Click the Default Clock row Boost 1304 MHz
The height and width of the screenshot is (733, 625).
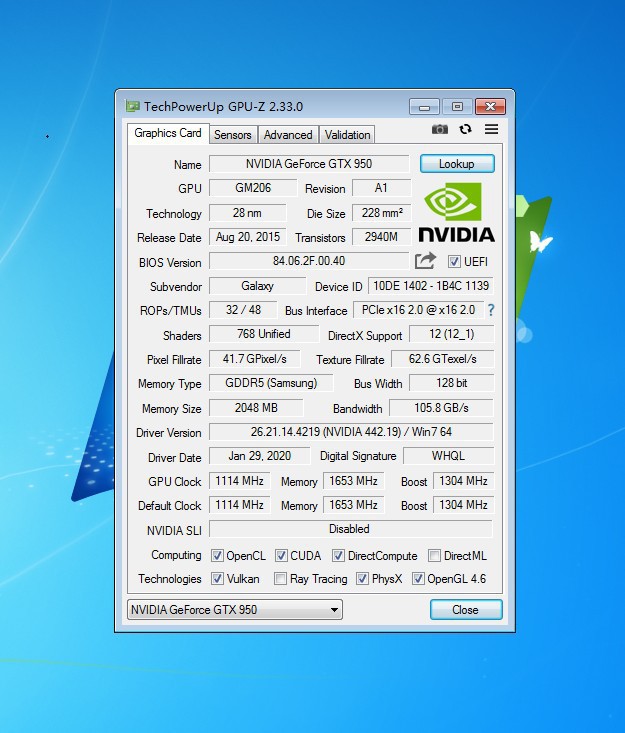(x=463, y=505)
